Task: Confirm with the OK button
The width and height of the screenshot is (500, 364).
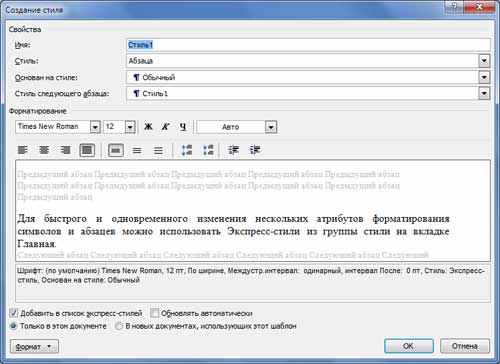Action: tap(409, 346)
